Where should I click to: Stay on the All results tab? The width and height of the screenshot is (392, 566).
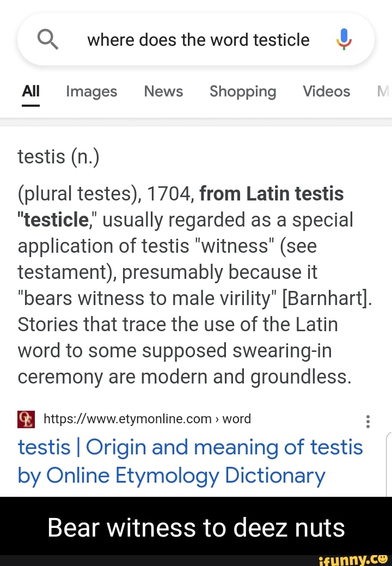click(30, 92)
